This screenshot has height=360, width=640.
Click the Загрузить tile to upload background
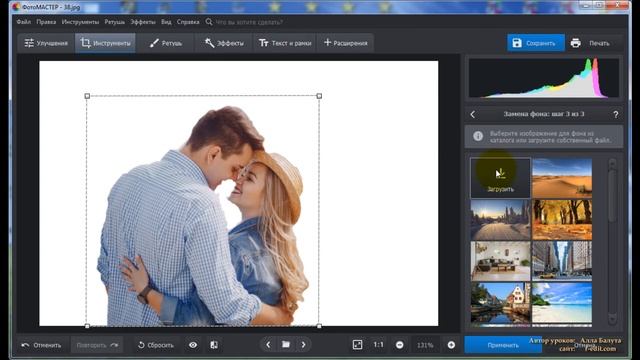click(500, 178)
